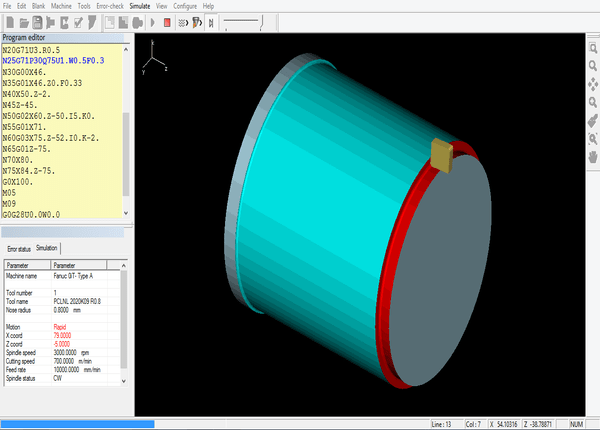Select code line M05
The image size is (600, 430).
click(9, 193)
